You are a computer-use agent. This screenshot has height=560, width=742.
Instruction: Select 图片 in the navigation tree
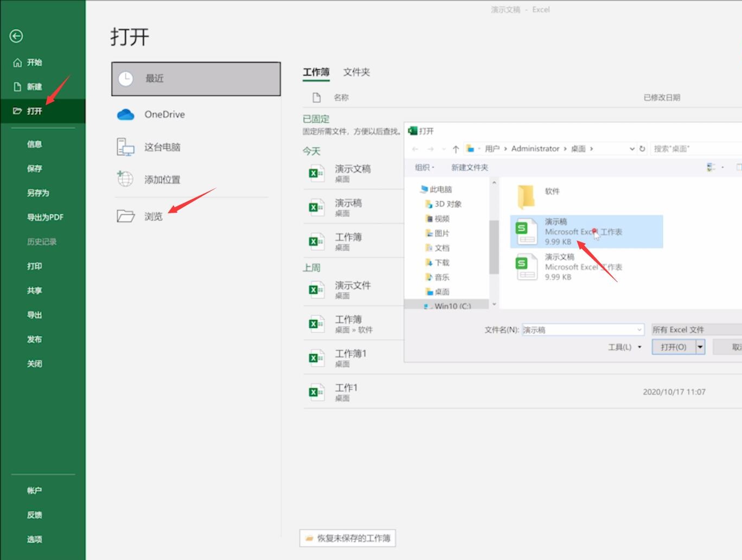438,233
